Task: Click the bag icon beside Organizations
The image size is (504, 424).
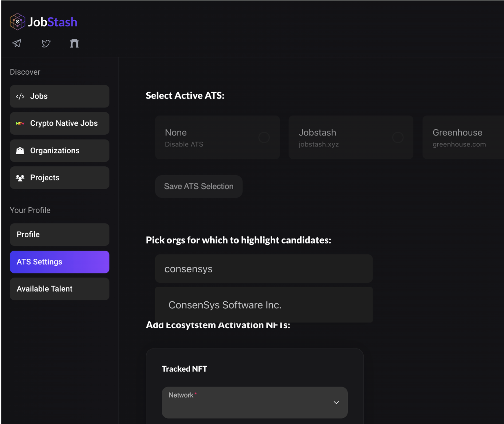Action: [x=20, y=151]
